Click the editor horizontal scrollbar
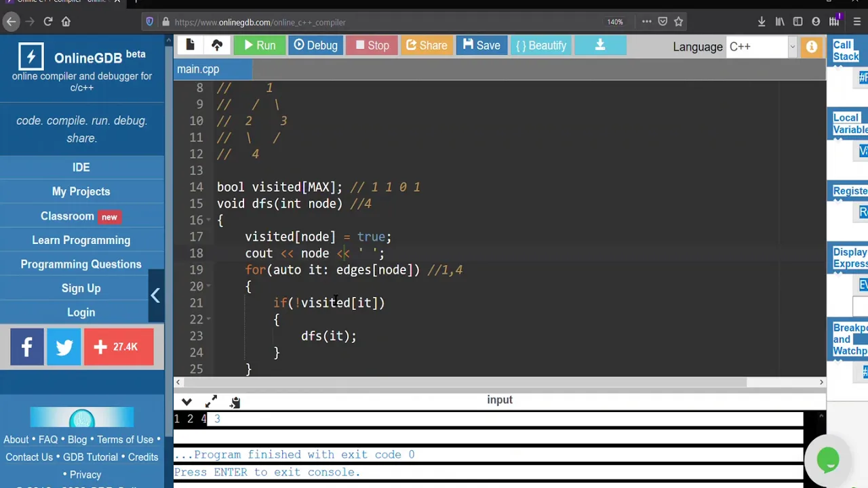This screenshot has width=868, height=488. point(465,382)
